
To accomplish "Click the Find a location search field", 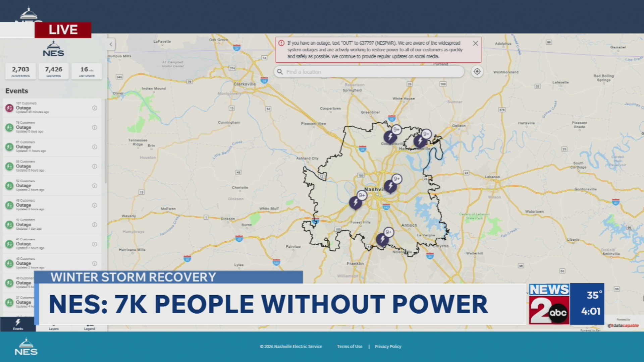I will click(x=369, y=72).
